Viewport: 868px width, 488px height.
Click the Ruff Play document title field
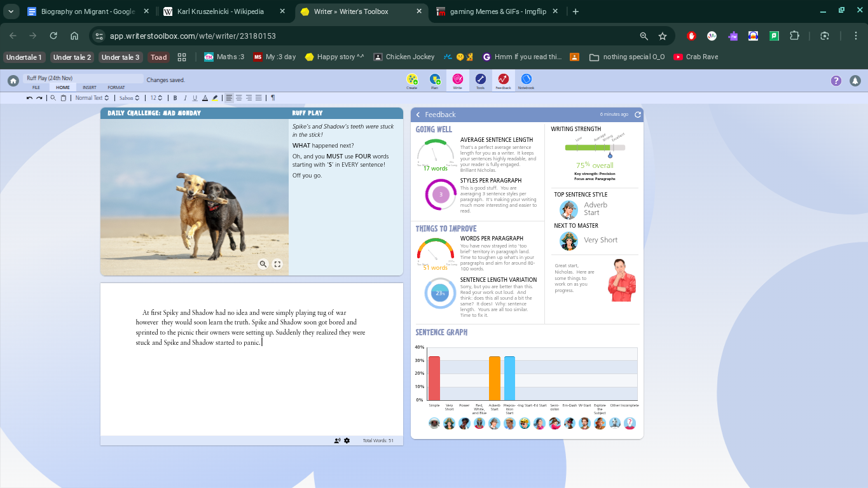coord(83,78)
